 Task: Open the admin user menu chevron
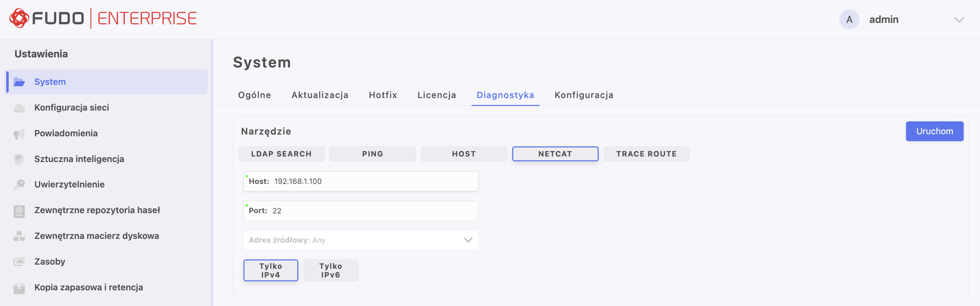click(959, 20)
